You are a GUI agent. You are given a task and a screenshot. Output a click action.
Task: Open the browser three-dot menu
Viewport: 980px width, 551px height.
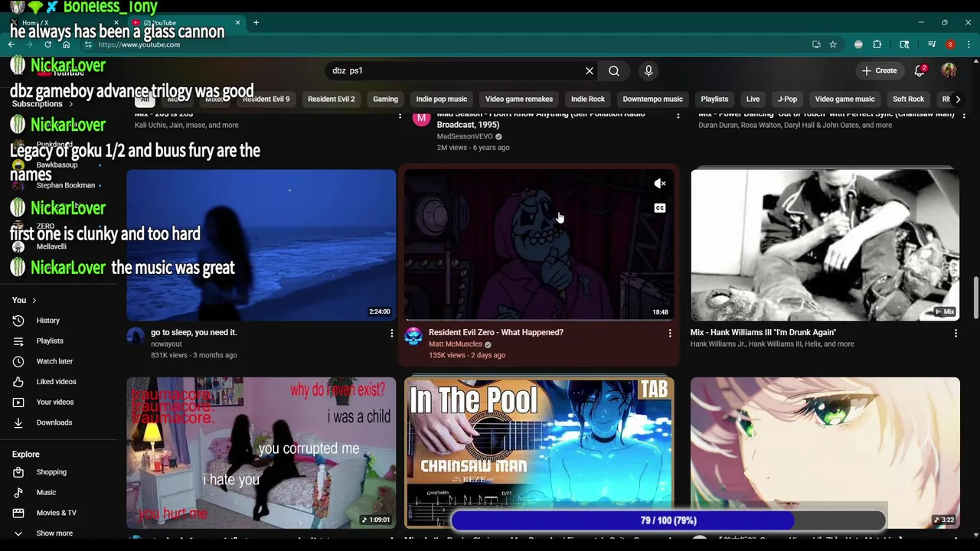[x=969, y=44]
